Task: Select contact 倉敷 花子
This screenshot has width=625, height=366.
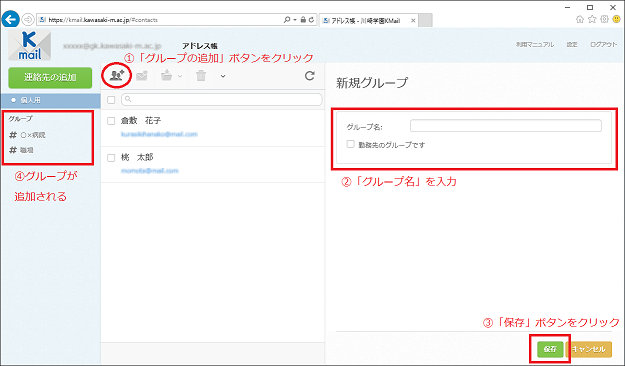Action: 141,120
